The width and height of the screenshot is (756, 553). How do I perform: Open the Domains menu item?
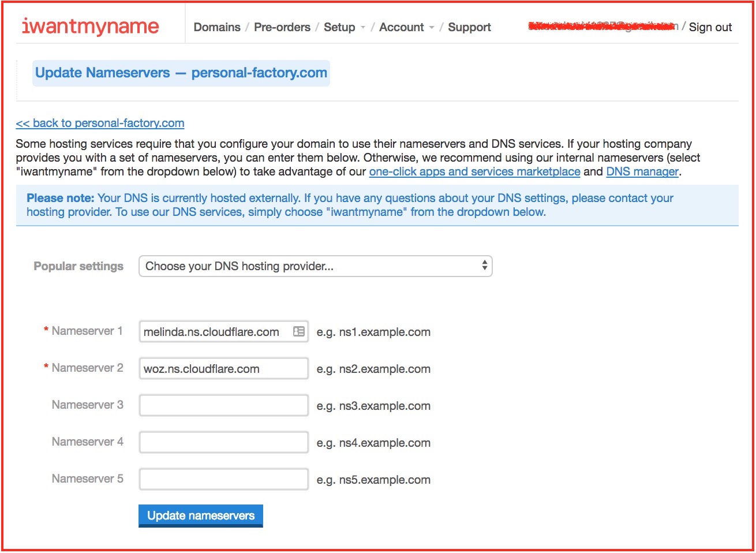coord(217,27)
